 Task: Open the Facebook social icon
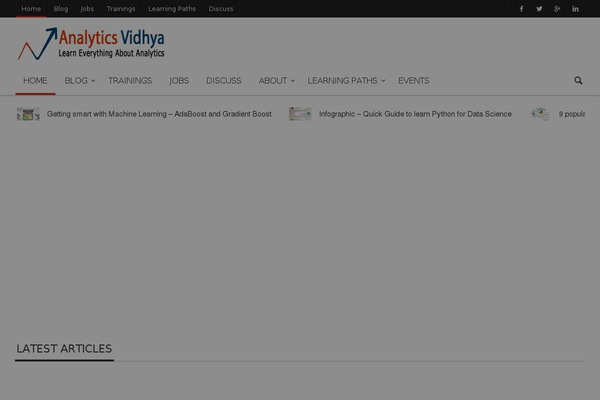click(521, 9)
